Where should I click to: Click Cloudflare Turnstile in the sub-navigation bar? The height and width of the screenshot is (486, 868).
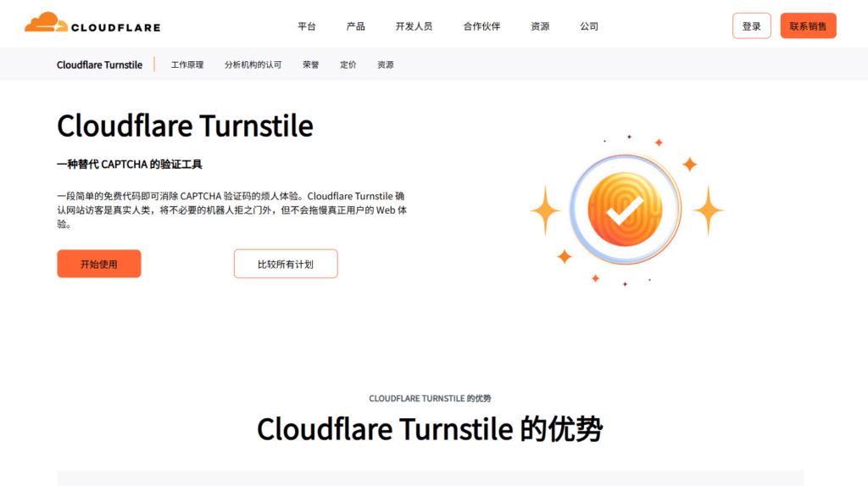[99, 64]
